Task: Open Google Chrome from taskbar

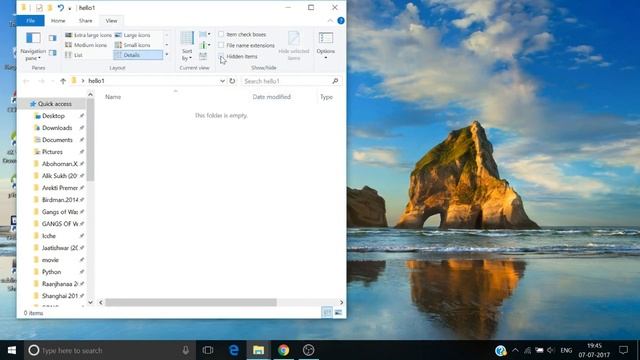Action: 284,350
